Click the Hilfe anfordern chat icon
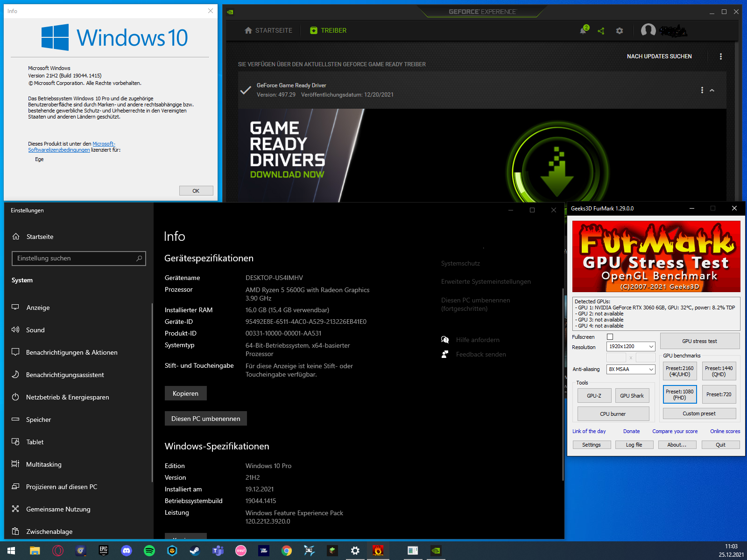Viewport: 747px width, 560px height. coord(445,340)
